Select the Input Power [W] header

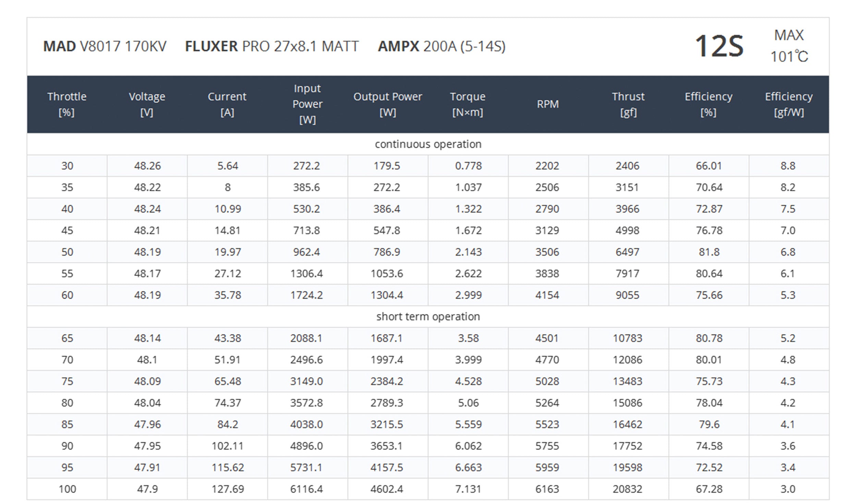pos(307,104)
